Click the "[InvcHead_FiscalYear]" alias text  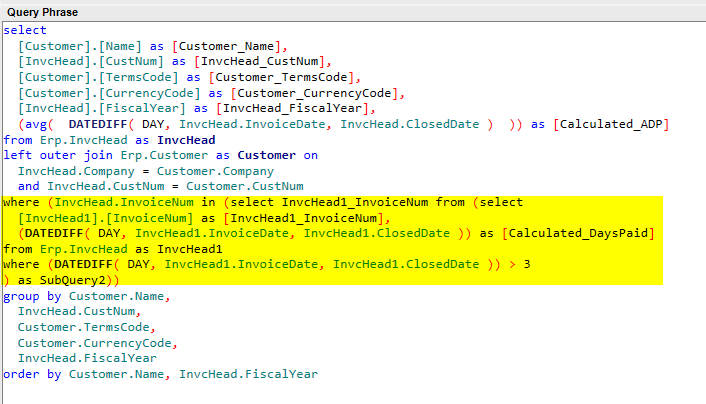pyautogui.click(x=292, y=109)
